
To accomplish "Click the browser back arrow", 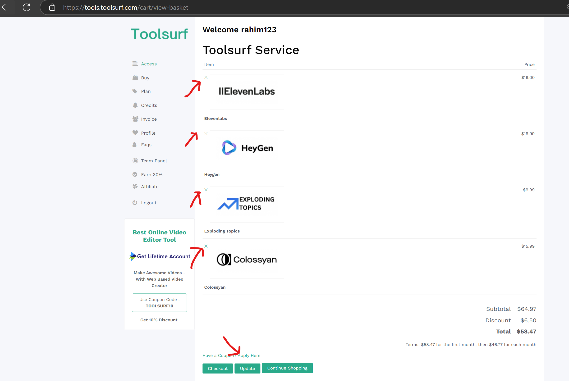I will click(6, 7).
